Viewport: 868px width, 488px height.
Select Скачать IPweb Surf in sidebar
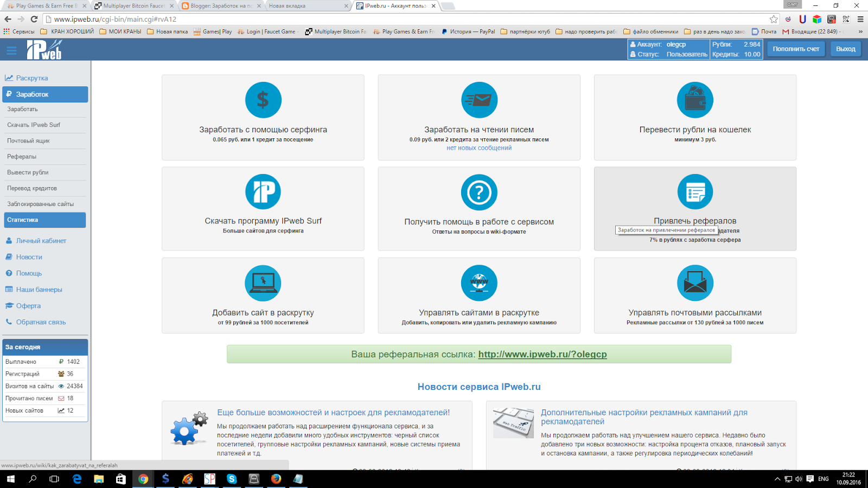pyautogui.click(x=45, y=125)
